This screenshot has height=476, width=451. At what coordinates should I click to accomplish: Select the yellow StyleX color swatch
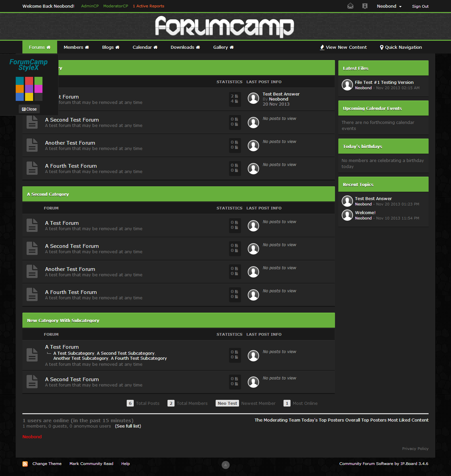[x=29, y=97]
